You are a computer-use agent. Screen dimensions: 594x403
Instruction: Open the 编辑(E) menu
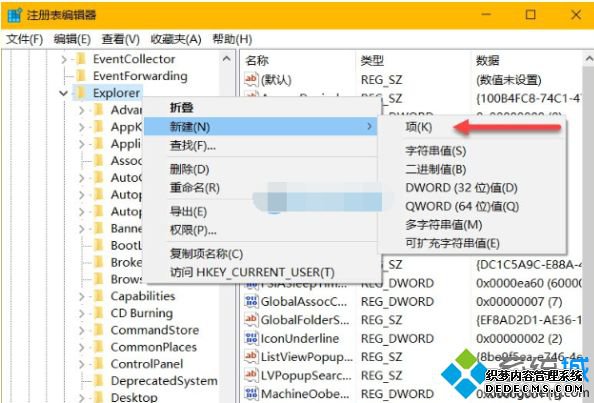click(72, 39)
